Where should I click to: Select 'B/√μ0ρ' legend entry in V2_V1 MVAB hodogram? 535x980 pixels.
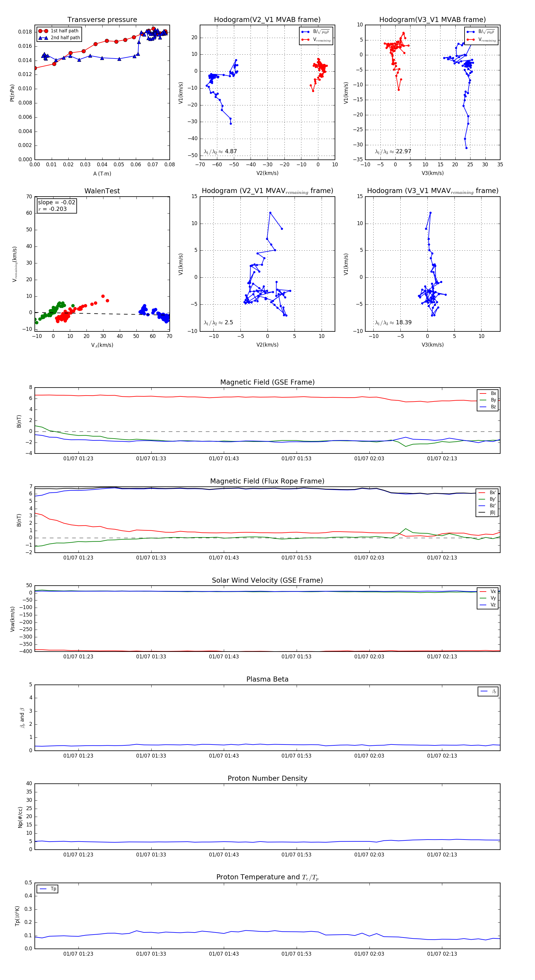316,32
